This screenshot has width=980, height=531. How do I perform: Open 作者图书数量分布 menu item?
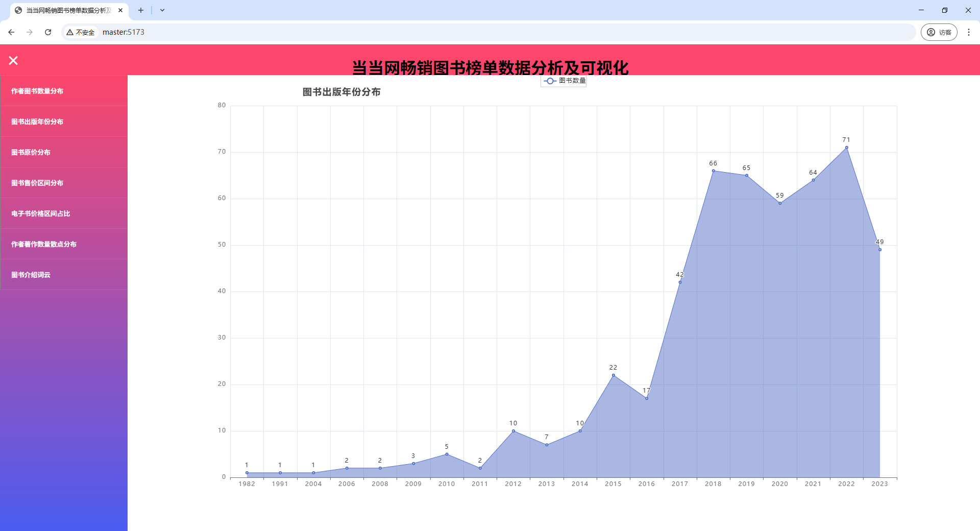(x=64, y=91)
